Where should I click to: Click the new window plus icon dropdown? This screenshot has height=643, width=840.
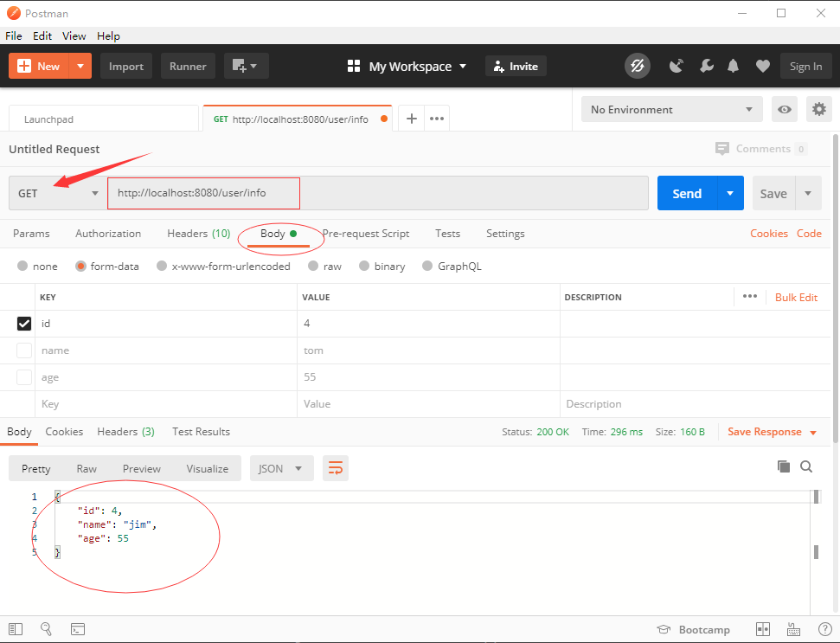246,66
